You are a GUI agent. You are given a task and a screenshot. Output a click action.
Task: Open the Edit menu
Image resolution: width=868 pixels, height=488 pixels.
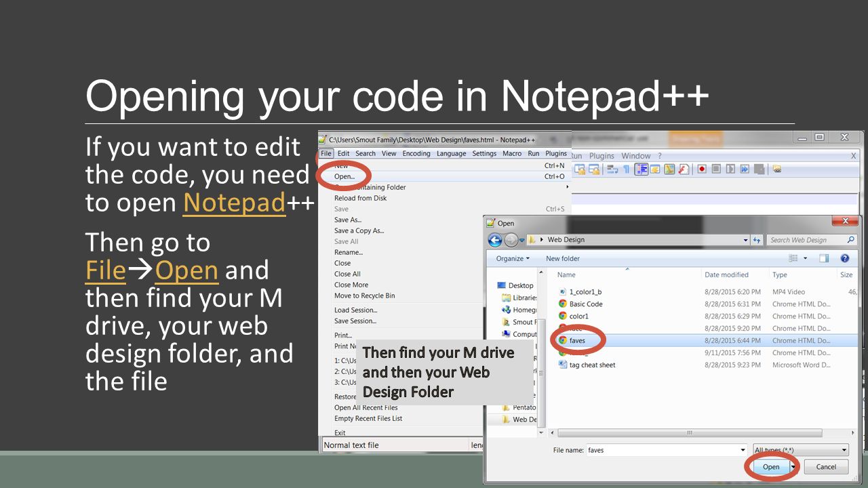(x=344, y=153)
